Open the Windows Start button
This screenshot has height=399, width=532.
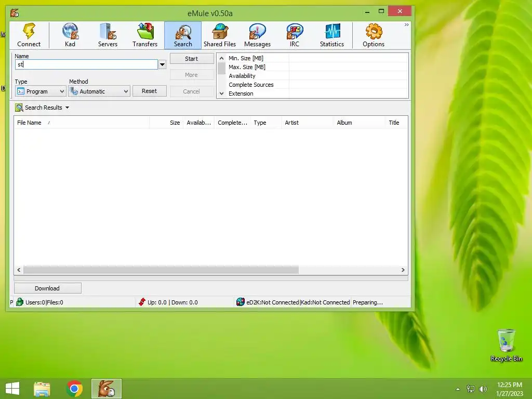click(x=12, y=388)
